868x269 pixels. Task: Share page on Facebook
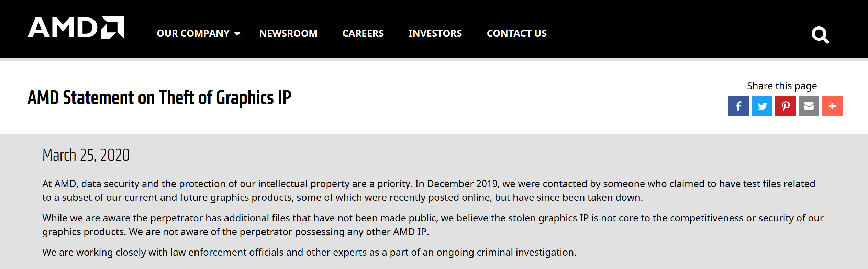[x=738, y=106]
